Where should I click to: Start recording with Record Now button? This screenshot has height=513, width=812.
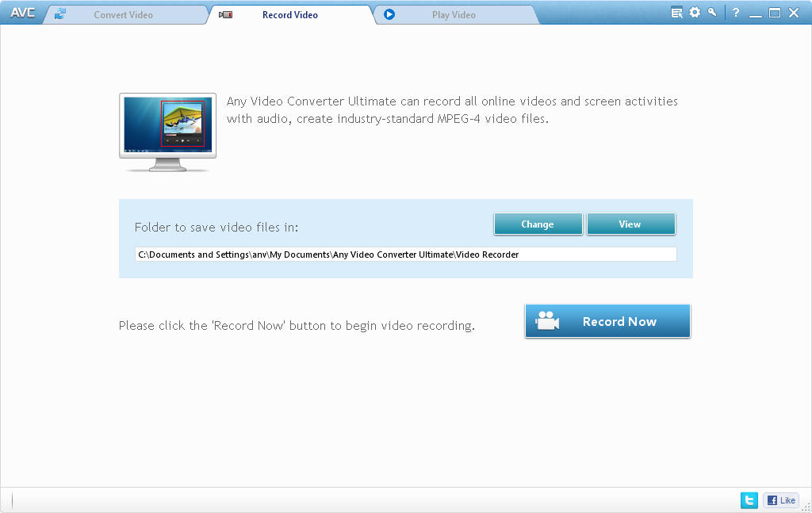click(x=607, y=321)
